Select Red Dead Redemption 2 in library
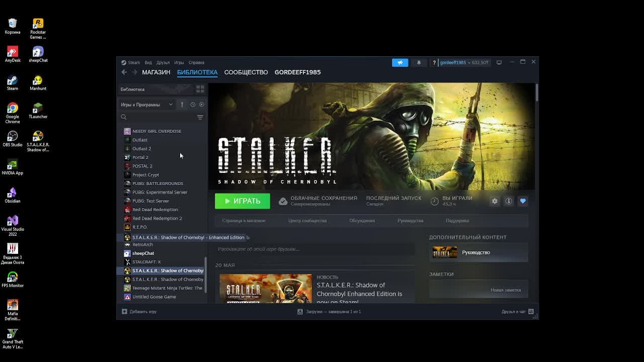 point(163,218)
